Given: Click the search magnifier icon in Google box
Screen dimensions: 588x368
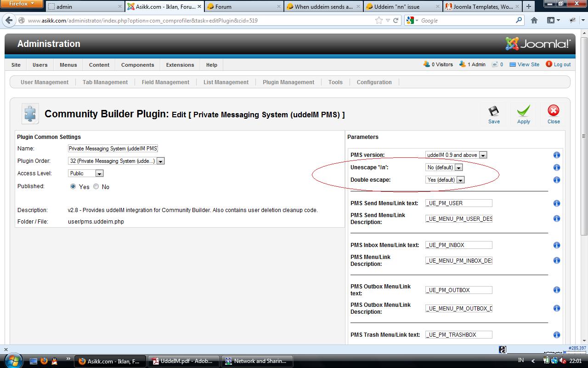Looking at the screenshot, I should (519, 20).
